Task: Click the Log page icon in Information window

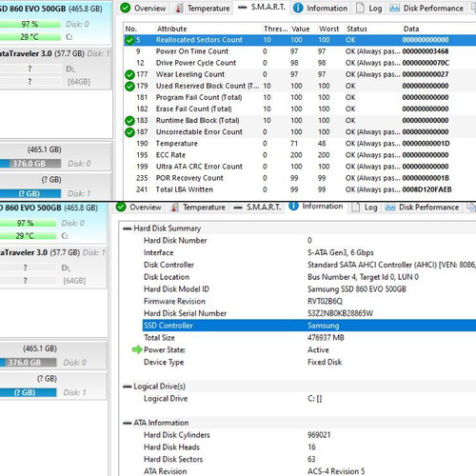Action: click(356, 208)
